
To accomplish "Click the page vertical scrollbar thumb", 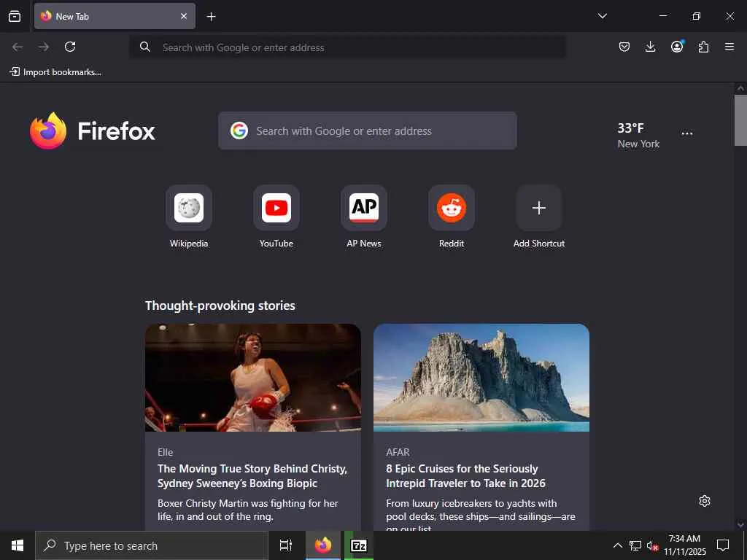I will (x=740, y=120).
